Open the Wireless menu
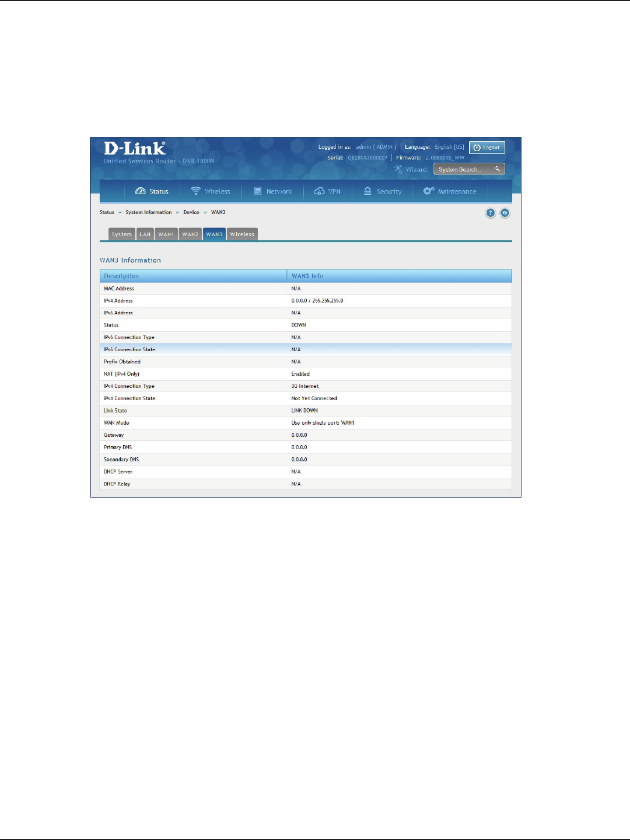This screenshot has width=630, height=840. click(x=211, y=191)
